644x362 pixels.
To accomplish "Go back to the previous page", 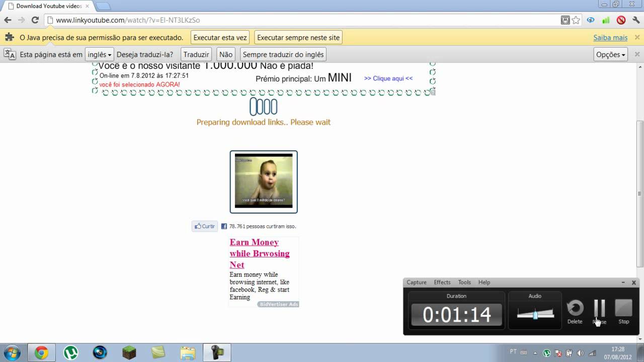I will [8, 20].
